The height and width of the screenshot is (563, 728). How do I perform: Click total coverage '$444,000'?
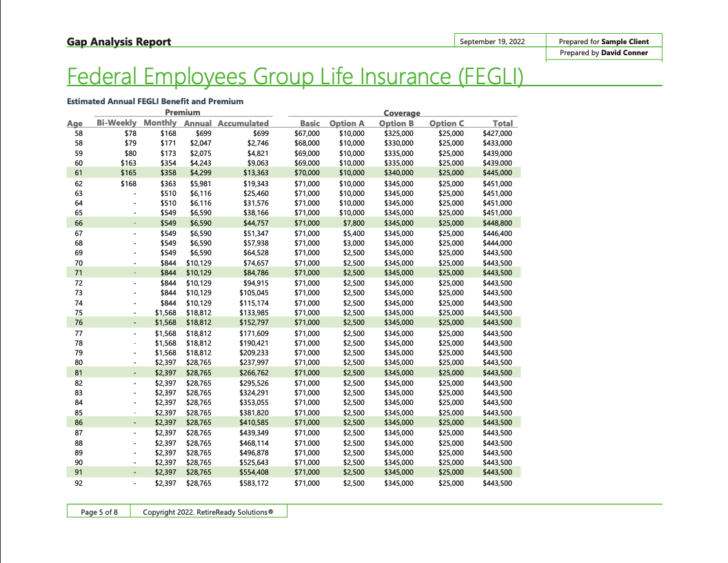(x=497, y=243)
